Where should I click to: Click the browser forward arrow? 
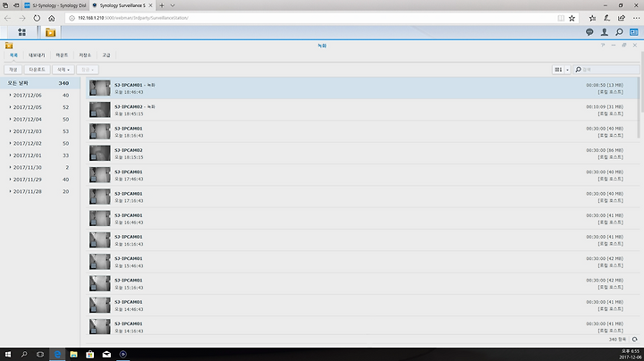22,18
